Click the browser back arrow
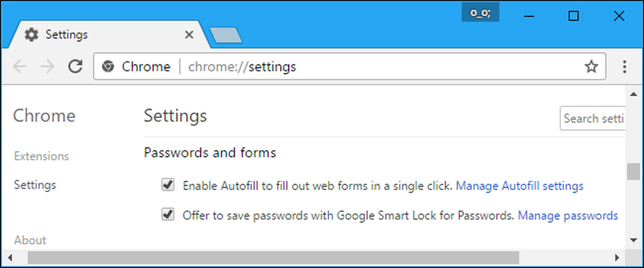Image resolution: width=644 pixels, height=268 pixels. (20, 66)
